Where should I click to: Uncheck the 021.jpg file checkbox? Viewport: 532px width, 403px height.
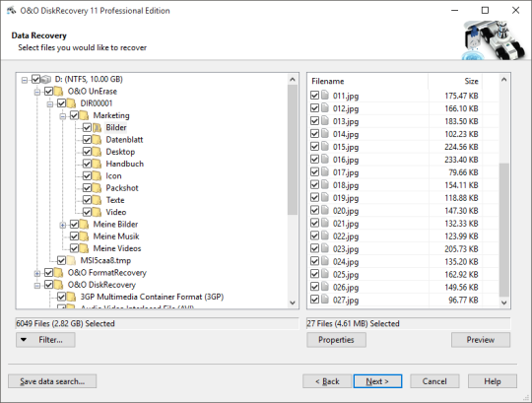point(314,224)
